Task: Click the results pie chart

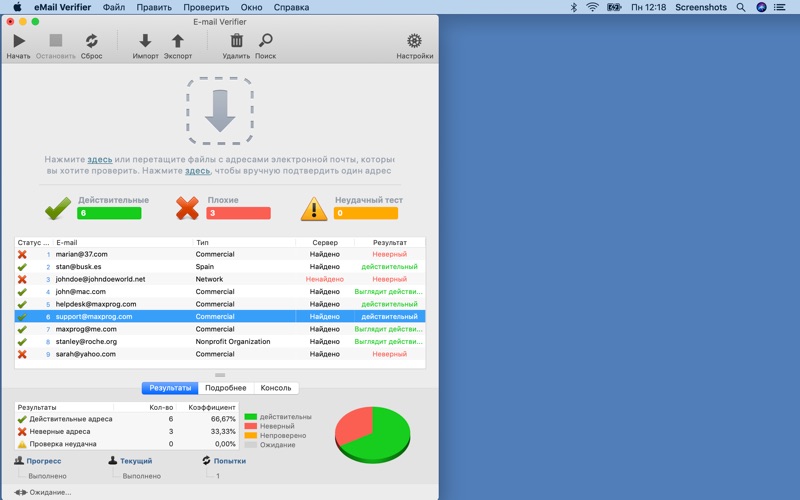Action: pos(372,435)
